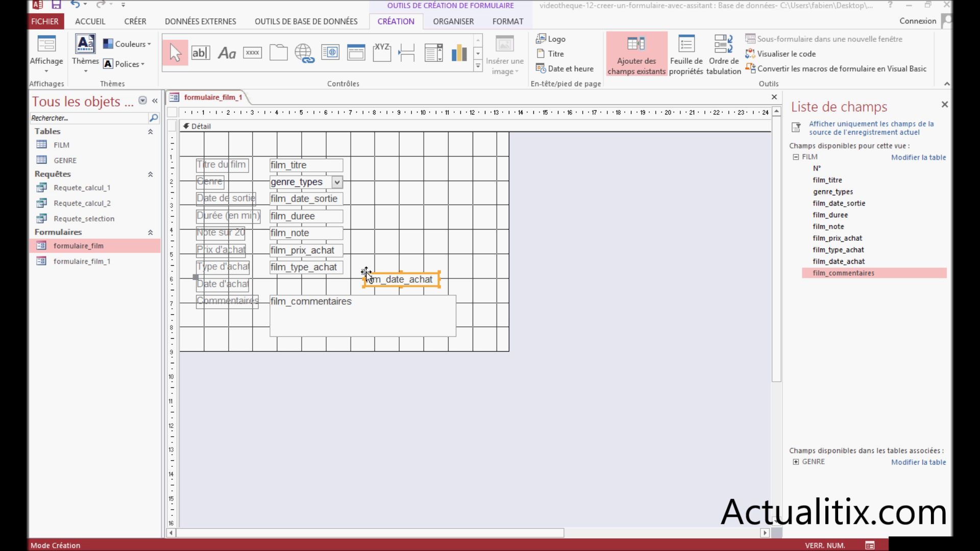This screenshot has width=980, height=551.
Task: Insert Date et heure in form
Action: (x=565, y=68)
